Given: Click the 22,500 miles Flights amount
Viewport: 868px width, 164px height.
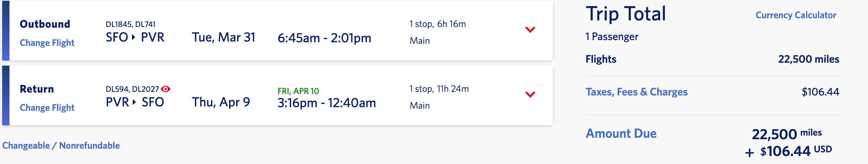Looking at the screenshot, I should click(809, 59).
